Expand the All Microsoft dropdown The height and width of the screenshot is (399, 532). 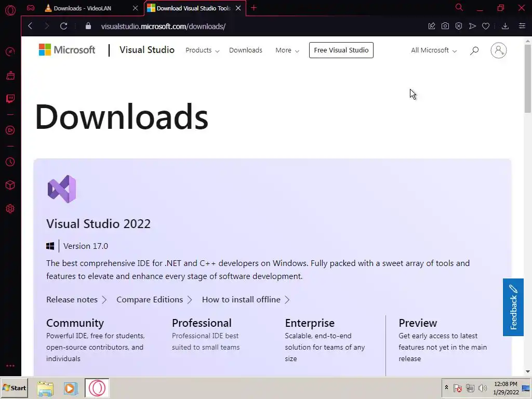point(434,50)
